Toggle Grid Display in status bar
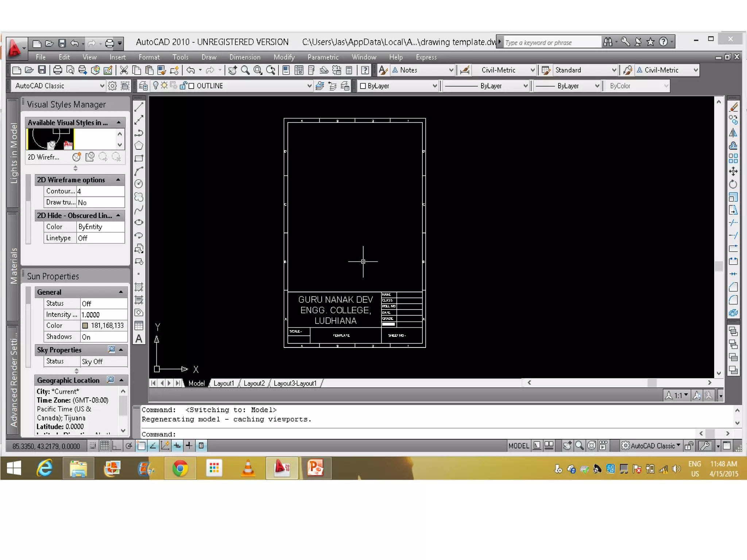Viewport: 747px width, 560px height. pos(105,446)
